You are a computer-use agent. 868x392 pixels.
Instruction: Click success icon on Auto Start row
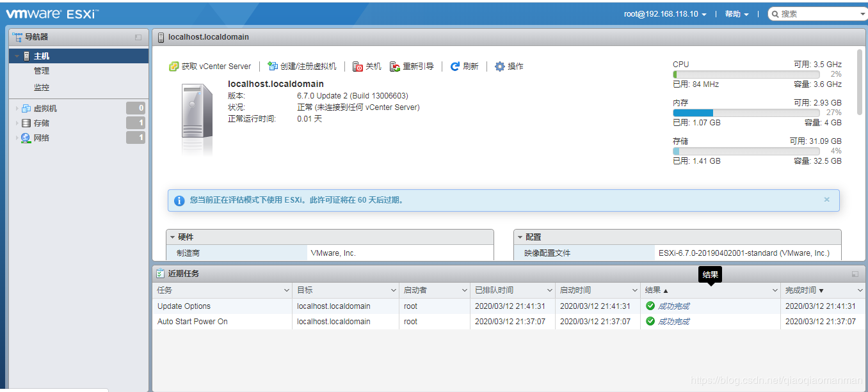pos(650,322)
